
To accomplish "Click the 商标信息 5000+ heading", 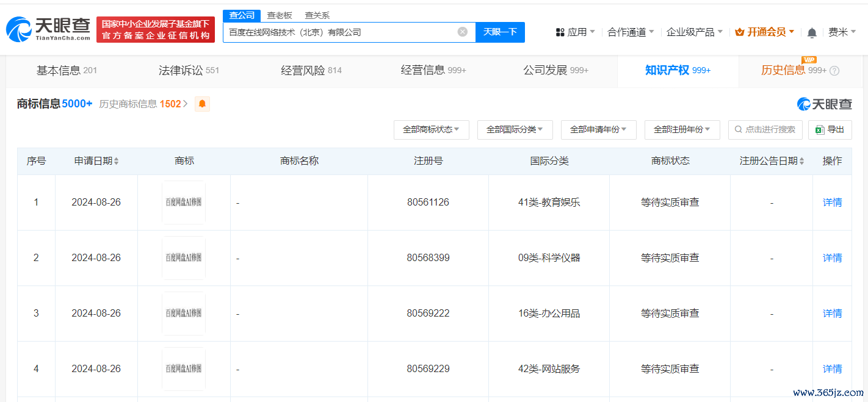I will point(55,104).
